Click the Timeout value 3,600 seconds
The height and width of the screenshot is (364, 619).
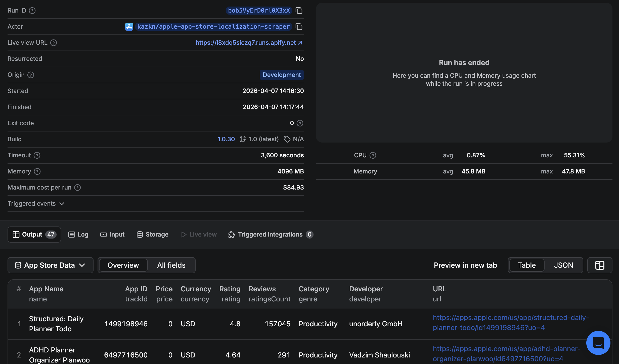tap(282, 155)
